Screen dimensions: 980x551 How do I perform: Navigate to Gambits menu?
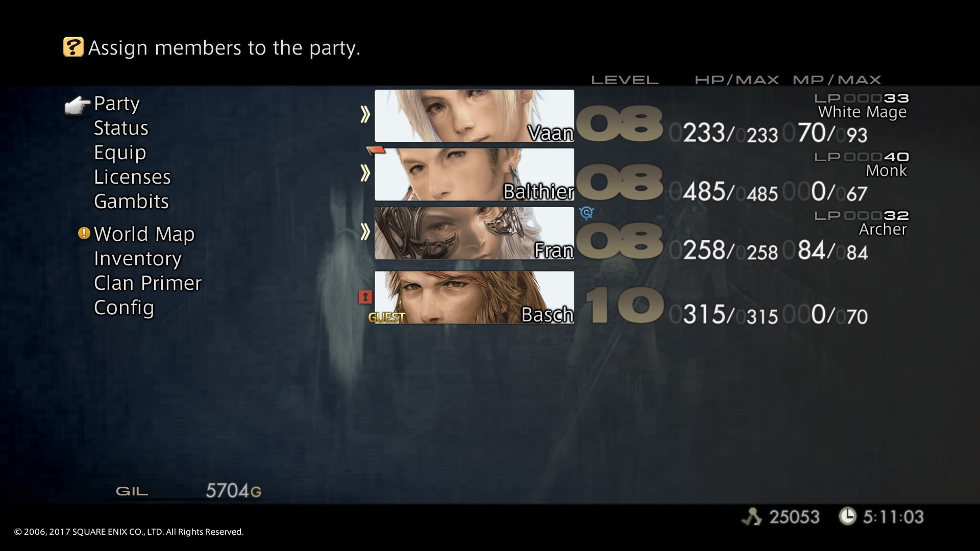coord(131,200)
